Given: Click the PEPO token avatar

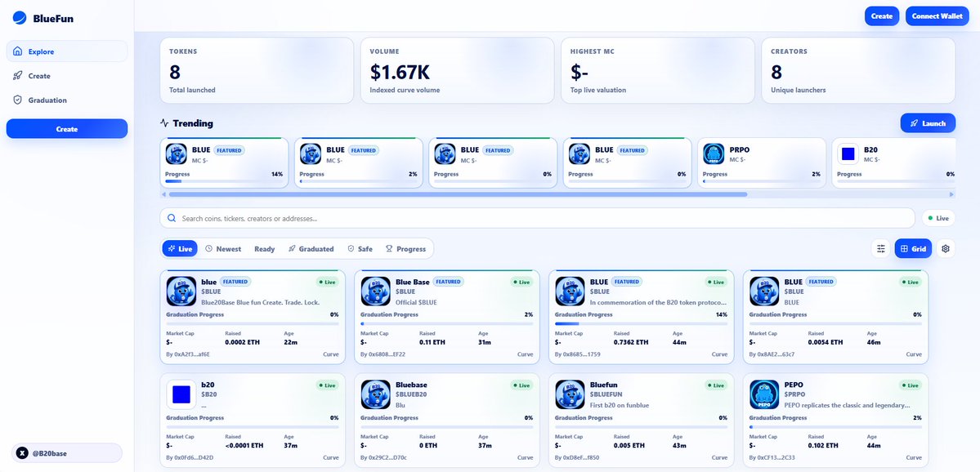Looking at the screenshot, I should [x=764, y=394].
